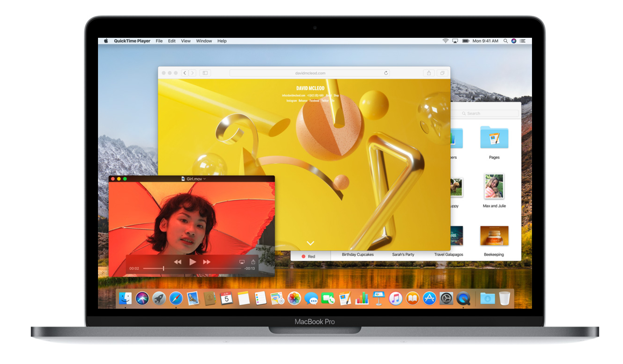Image resolution: width=623 pixels, height=364 pixels.
Task: Open QuickTime Player application menu
Action: point(132,41)
